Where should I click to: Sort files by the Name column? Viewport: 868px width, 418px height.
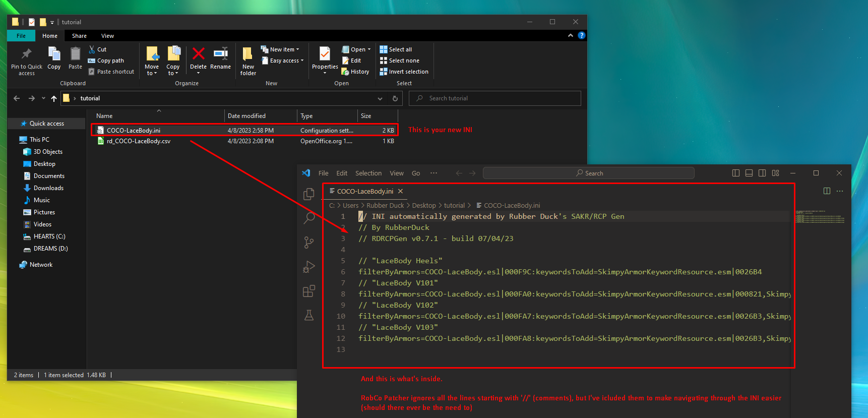coord(157,116)
